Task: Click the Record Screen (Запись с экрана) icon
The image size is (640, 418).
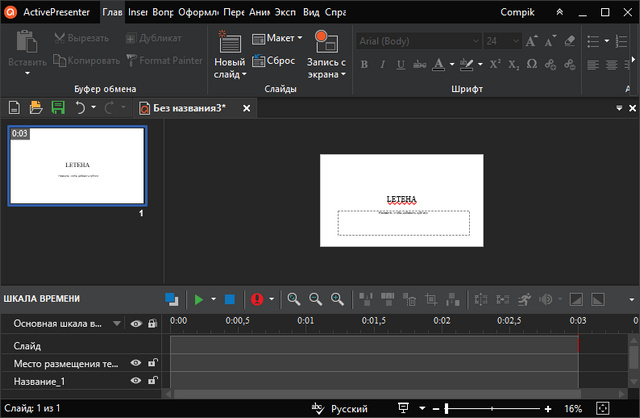Action: [x=325, y=43]
